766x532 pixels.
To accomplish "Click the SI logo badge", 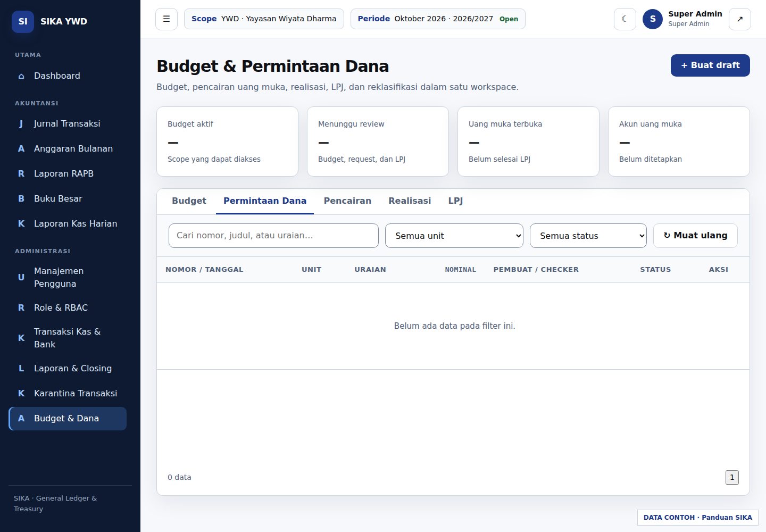I will tap(23, 22).
